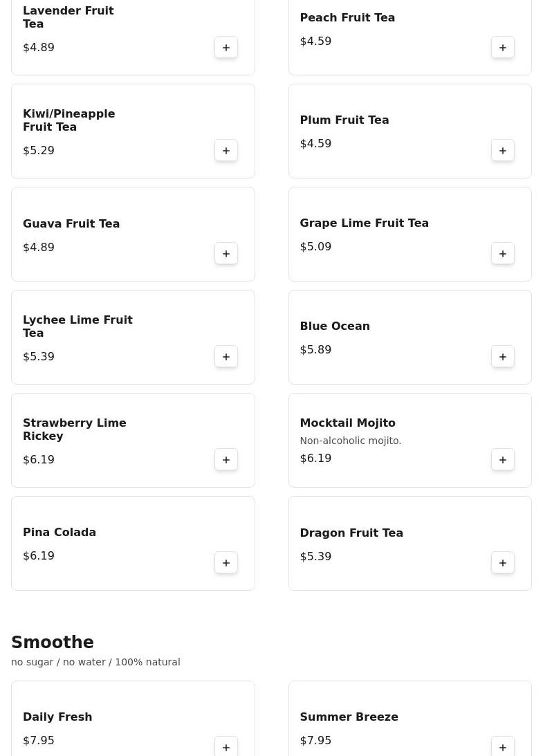Add Blue Ocean drink with plus icon

(503, 357)
